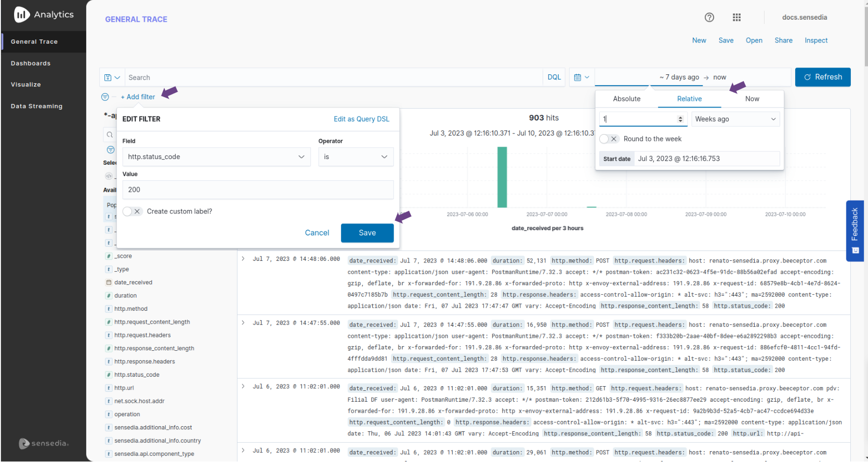This screenshot has height=462, width=868.
Task: Expand the first log row
Action: [243, 259]
